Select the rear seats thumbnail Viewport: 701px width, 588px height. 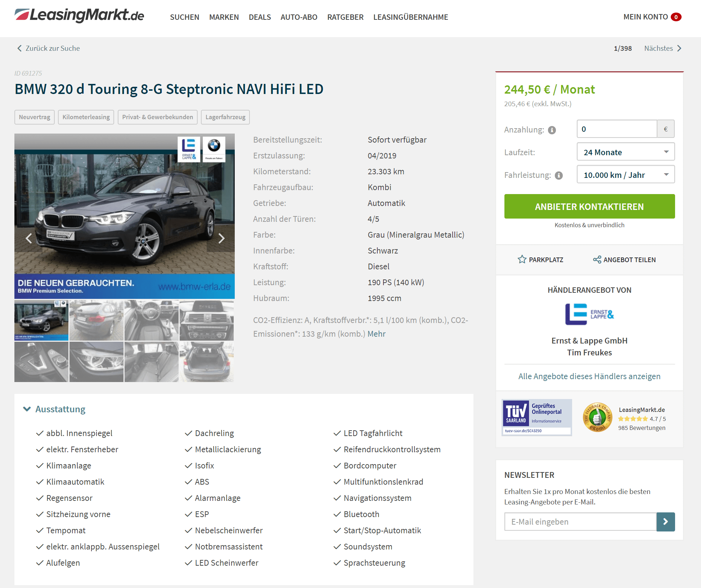[x=152, y=362]
